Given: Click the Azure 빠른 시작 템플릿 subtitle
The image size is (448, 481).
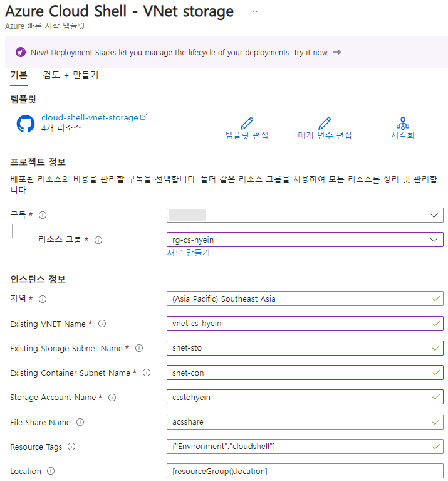Looking at the screenshot, I should coord(44,26).
